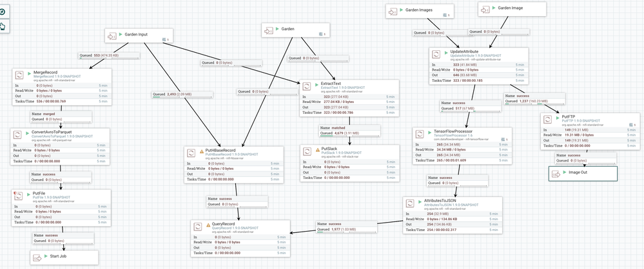Select the UpdateAttribute processor icon
The image size is (644, 269).
(436, 53)
